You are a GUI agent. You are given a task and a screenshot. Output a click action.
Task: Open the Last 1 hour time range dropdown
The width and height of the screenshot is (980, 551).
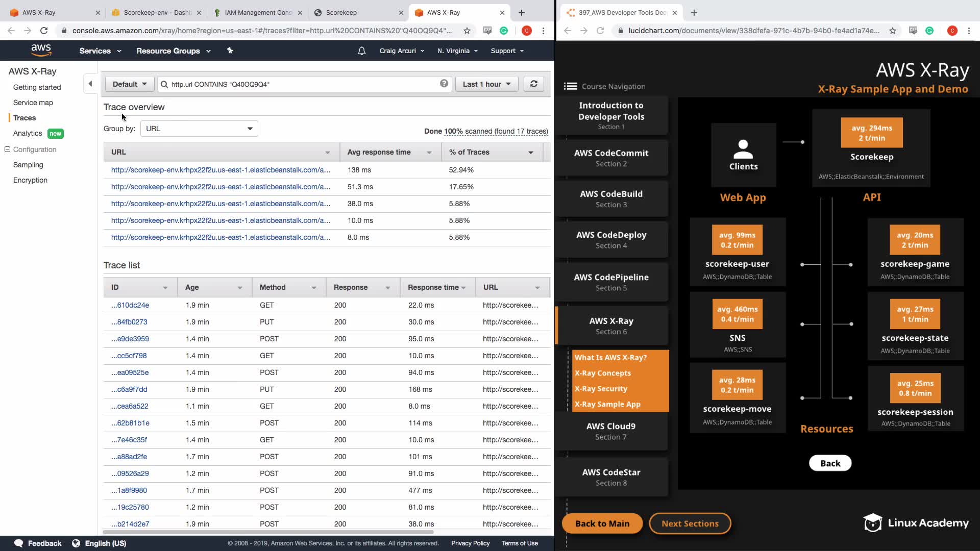pos(486,84)
